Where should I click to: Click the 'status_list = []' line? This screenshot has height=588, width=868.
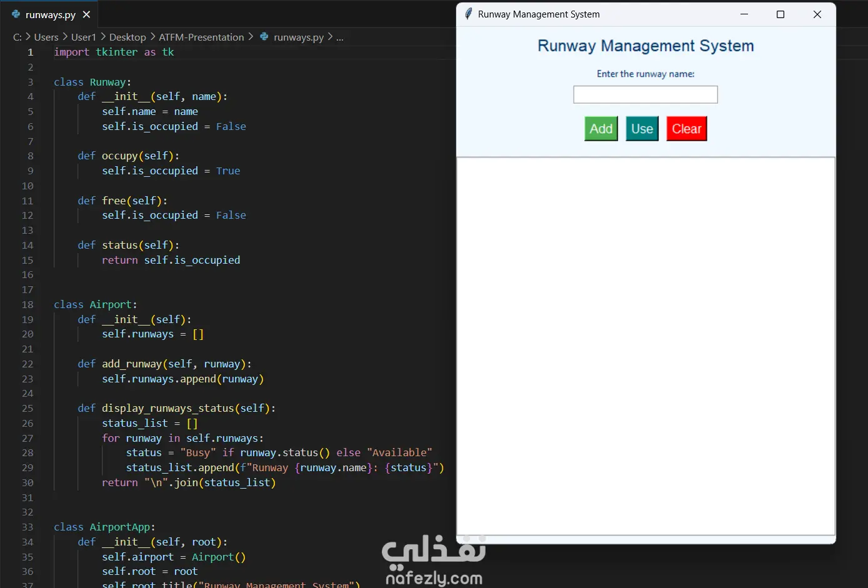tap(150, 423)
